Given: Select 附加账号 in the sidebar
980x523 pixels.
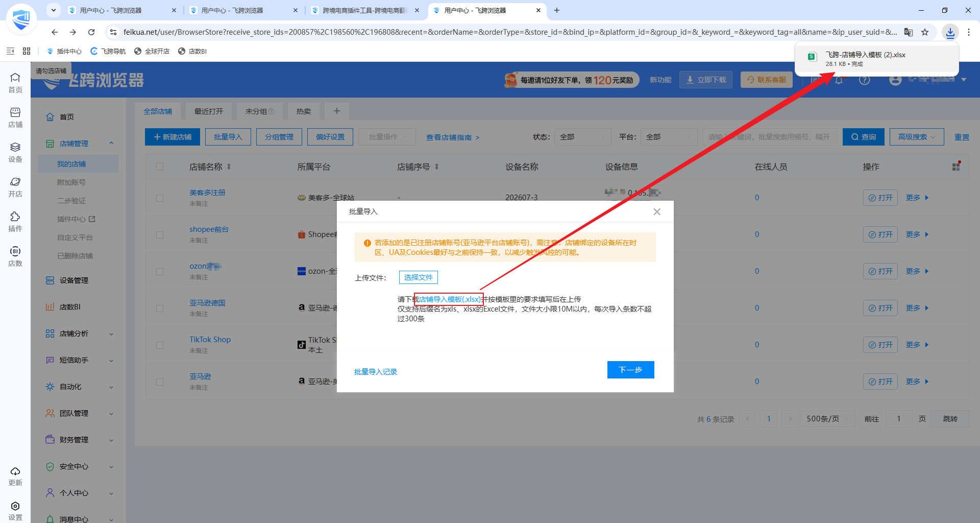Looking at the screenshot, I should coord(71,182).
